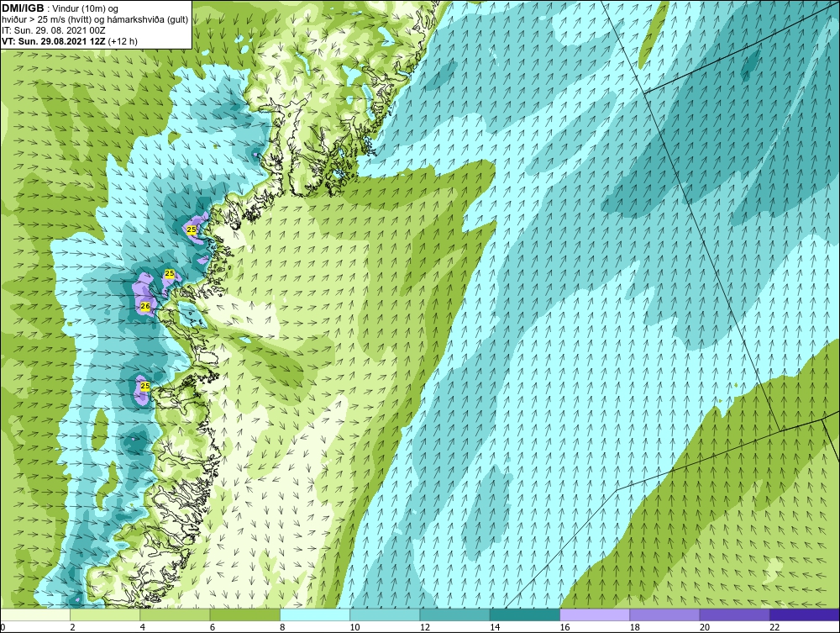Click the '4' label on the color scale
The width and height of the screenshot is (840, 633).
[143, 628]
